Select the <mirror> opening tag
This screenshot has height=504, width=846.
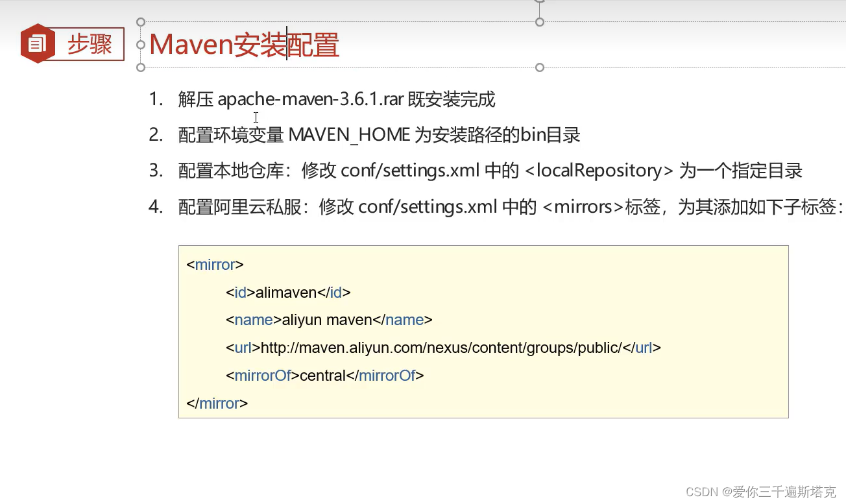(x=214, y=264)
